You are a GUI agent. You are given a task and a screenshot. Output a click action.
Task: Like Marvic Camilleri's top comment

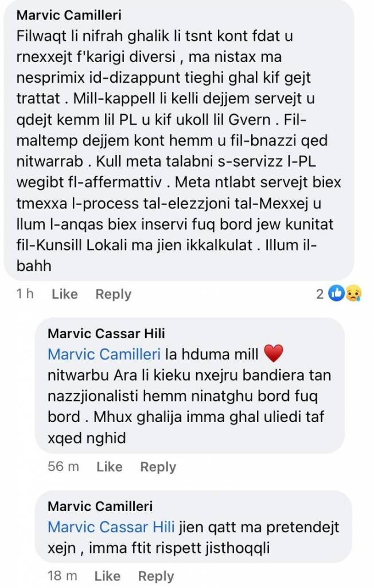pyautogui.click(x=65, y=294)
